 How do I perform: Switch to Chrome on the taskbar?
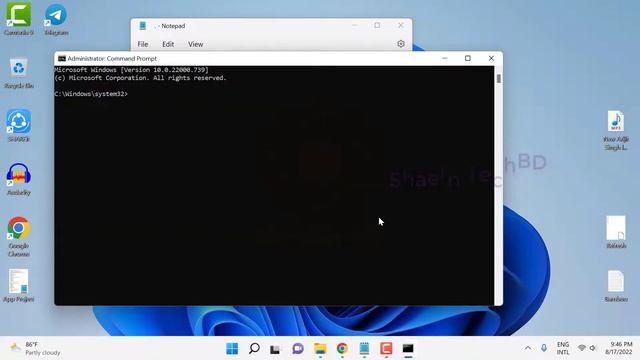[x=342, y=348]
